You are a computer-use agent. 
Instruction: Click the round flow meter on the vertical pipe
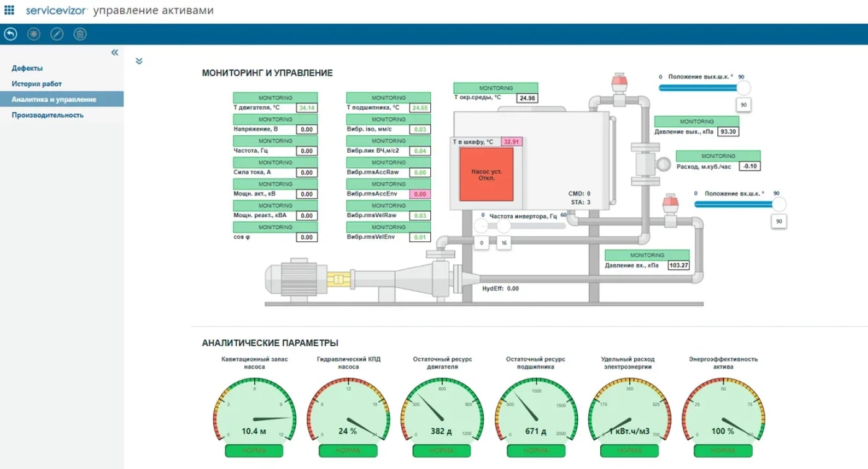(x=663, y=164)
